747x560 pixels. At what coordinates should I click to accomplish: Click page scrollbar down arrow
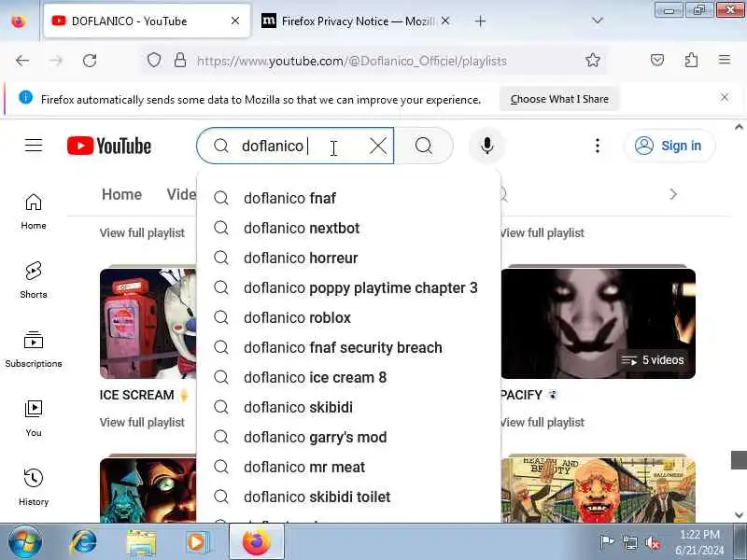point(739,515)
